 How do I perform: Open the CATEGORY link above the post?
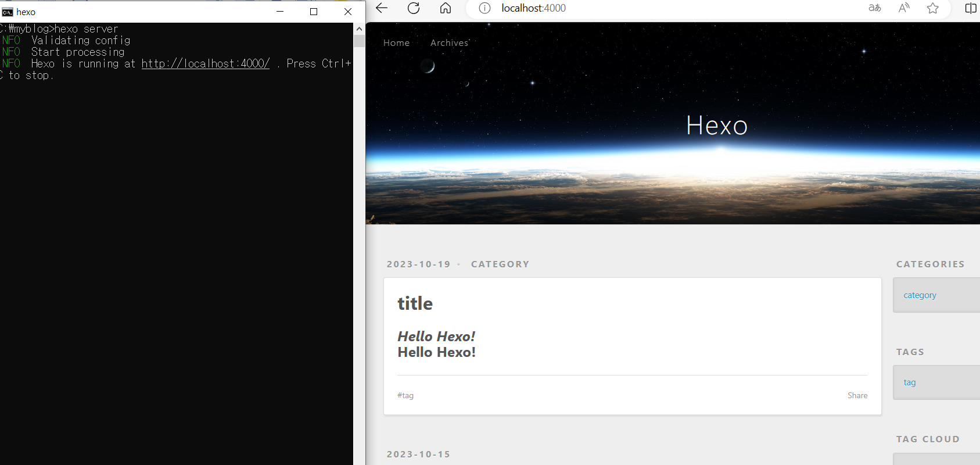pos(500,264)
